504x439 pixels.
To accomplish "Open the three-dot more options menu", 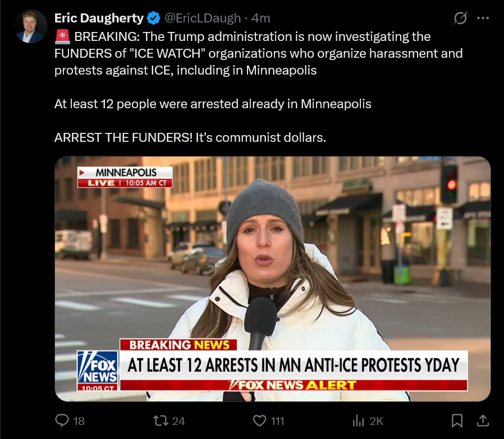I will 483,19.
